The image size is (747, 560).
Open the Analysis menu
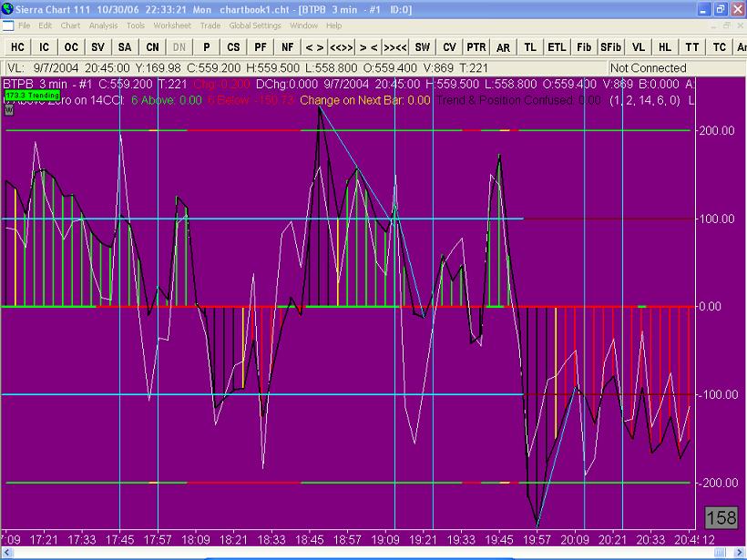coord(103,25)
